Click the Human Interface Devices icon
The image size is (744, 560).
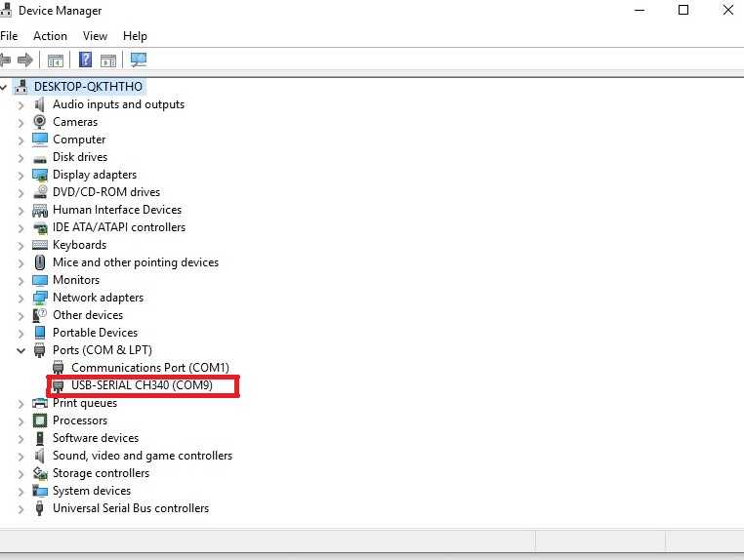click(40, 210)
